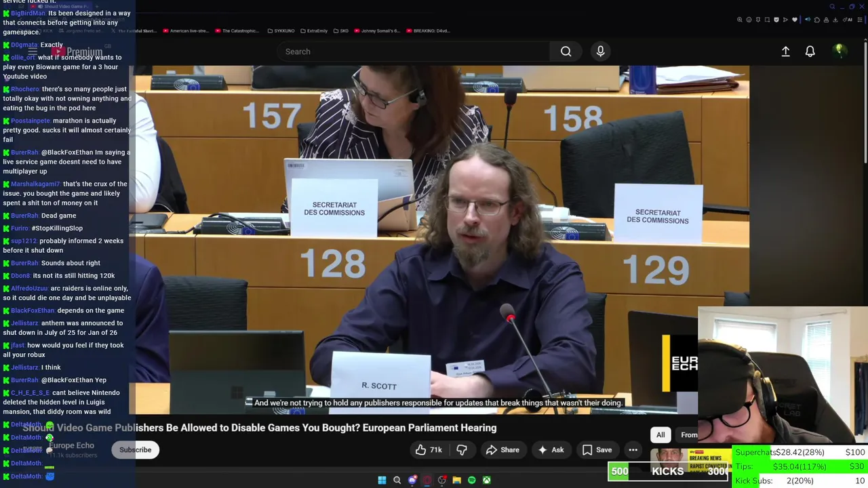Click the C_H_E_E_S_E username in chat
The width and height of the screenshot is (868, 488).
click(30, 392)
